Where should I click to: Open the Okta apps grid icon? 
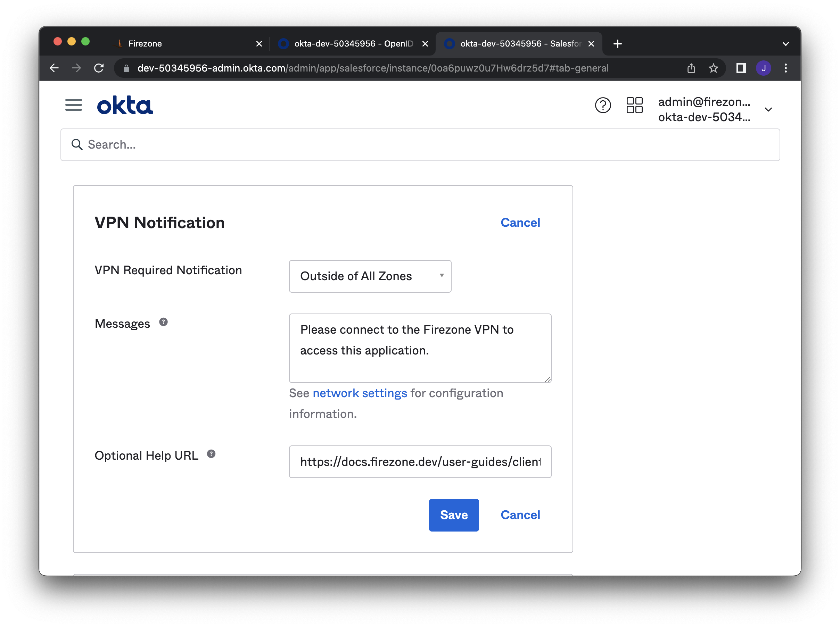pyautogui.click(x=634, y=106)
